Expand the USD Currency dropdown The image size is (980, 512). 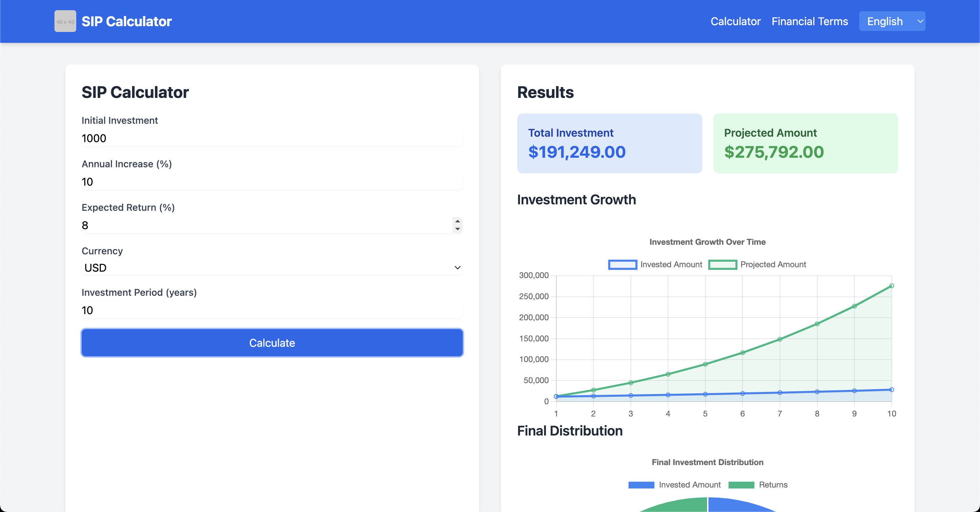[x=272, y=268]
